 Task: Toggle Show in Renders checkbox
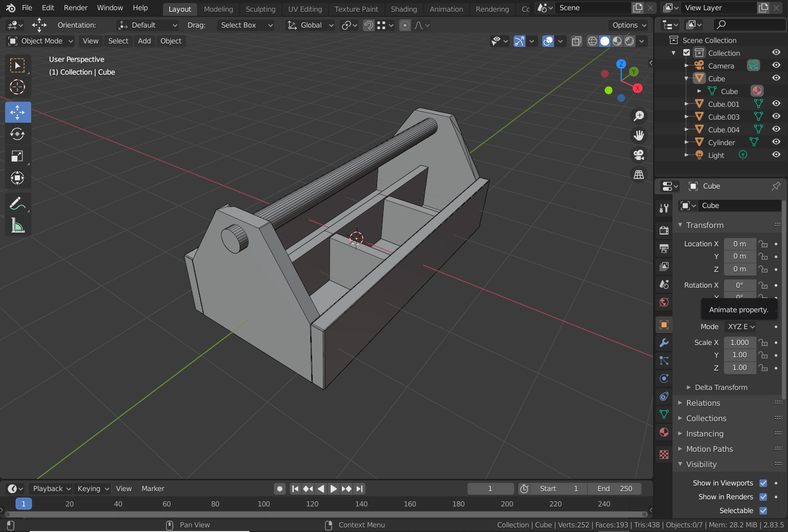pyautogui.click(x=763, y=497)
